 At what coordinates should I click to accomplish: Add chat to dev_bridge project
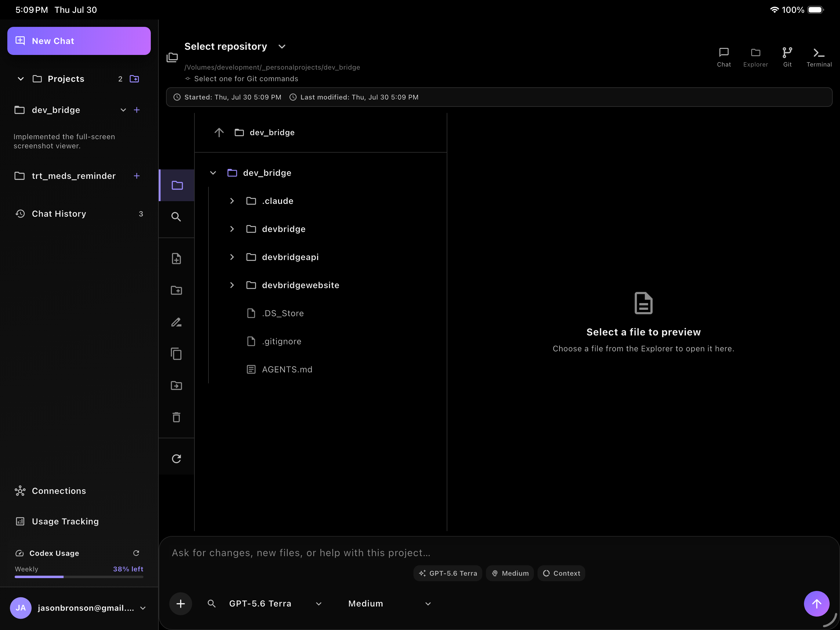click(x=137, y=110)
